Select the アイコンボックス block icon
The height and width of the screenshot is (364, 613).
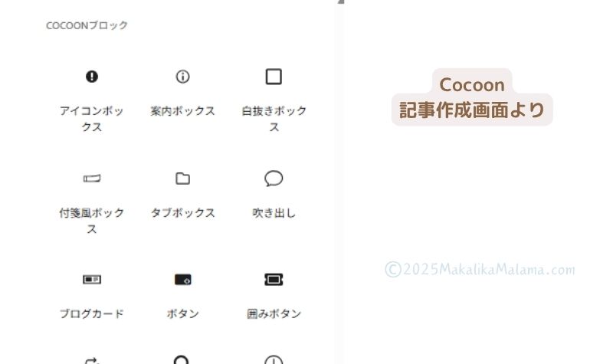[92, 76]
